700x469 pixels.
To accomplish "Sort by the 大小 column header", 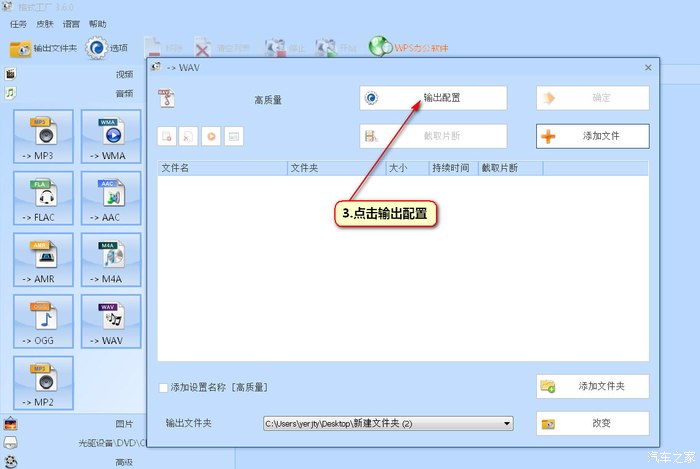I will click(x=407, y=168).
